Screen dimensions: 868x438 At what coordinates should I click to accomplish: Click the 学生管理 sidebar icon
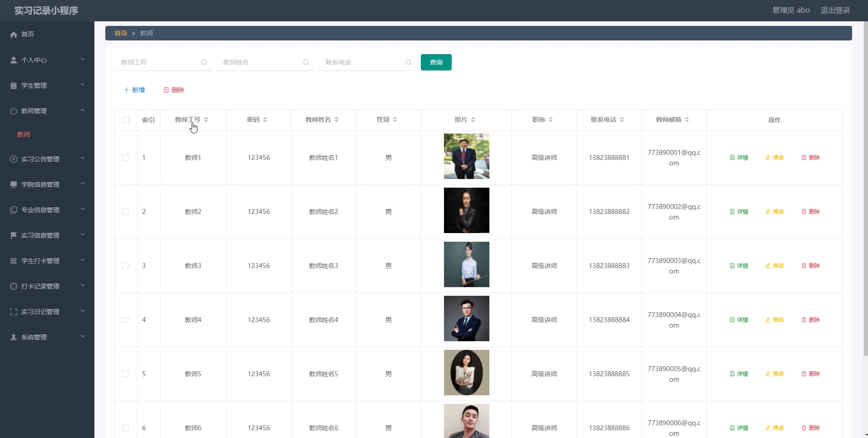(14, 85)
